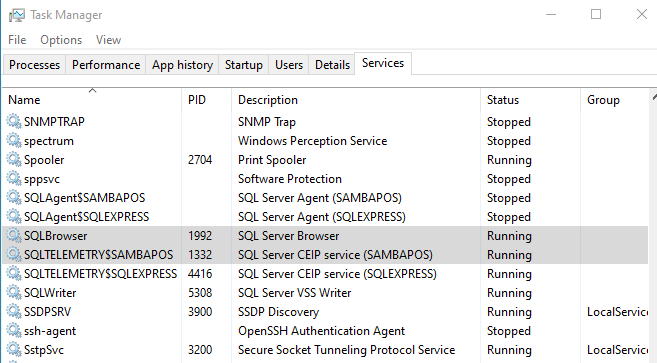Viewport: 657px width, 363px height.
Task: Click the gear icon beside SSDPSRV
Action: pos(14,311)
